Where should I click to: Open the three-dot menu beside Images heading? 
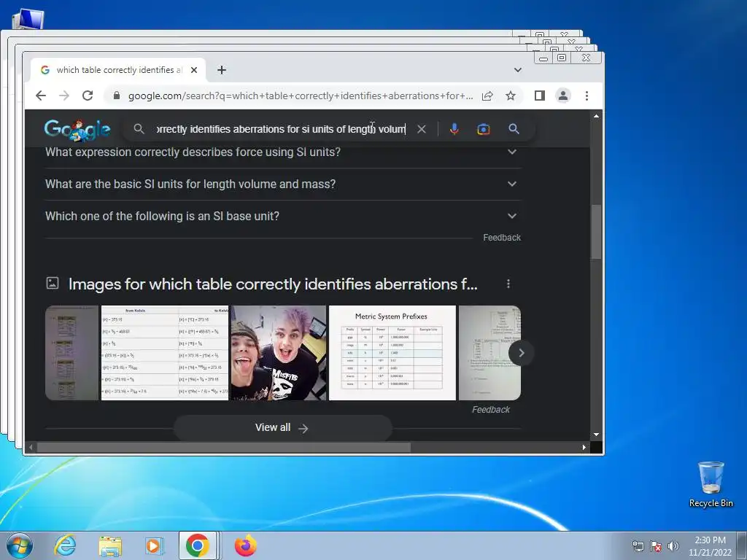point(508,284)
